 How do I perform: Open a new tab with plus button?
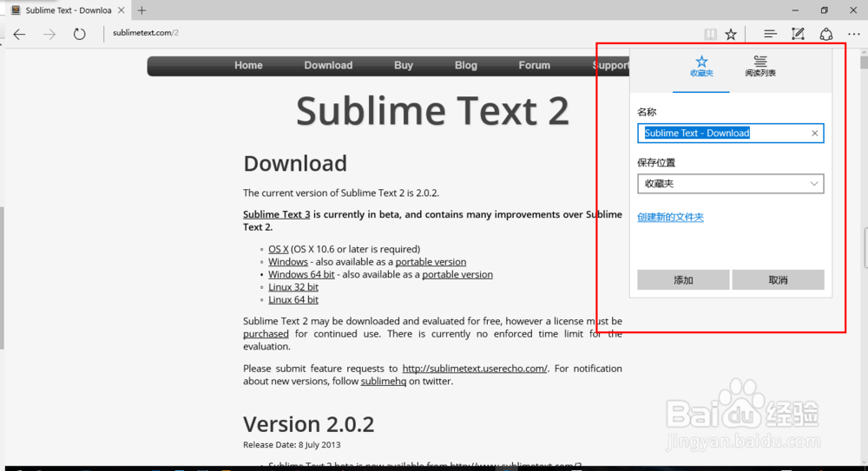(x=141, y=10)
